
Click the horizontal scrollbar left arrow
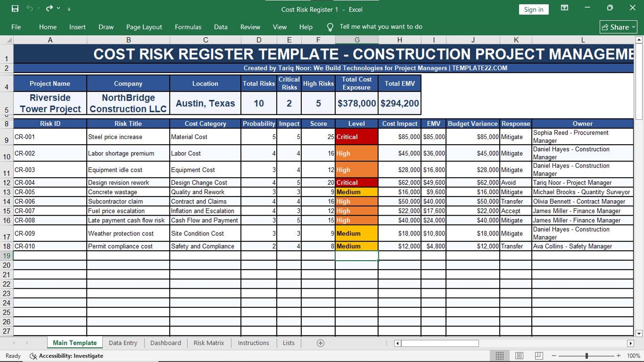(397, 343)
